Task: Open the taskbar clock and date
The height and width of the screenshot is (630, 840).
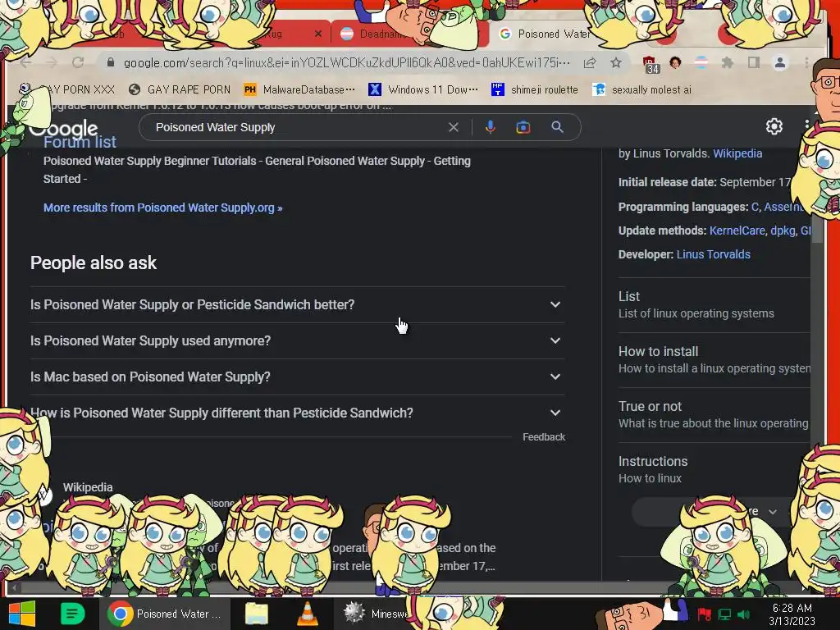Action: 792,614
